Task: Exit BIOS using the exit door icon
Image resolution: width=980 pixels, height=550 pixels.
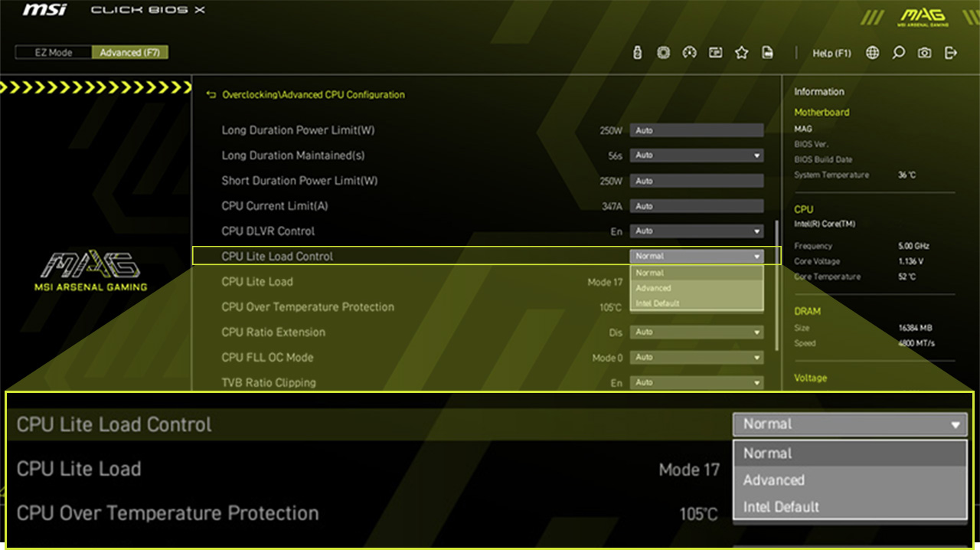Action: 950,52
